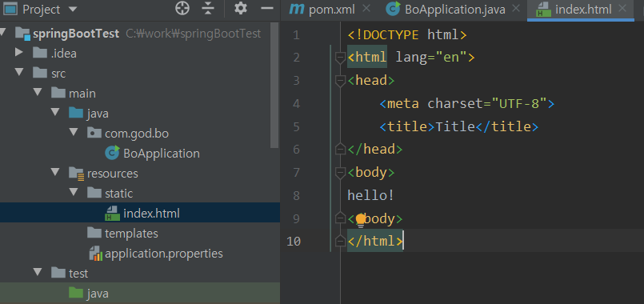
Task: Click the HTML icon on index.html tab
Action: pos(543,10)
